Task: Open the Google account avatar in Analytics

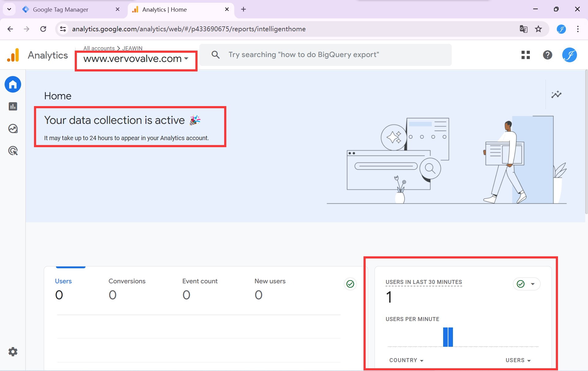Action: click(x=570, y=55)
